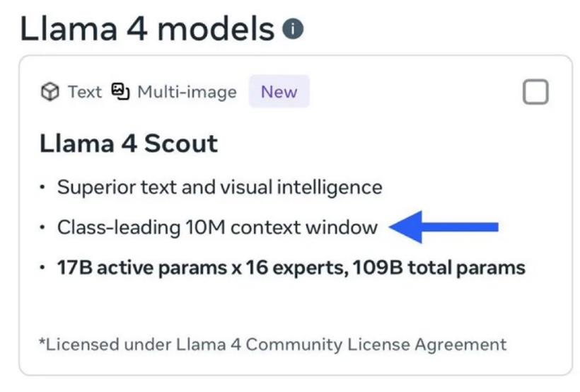
Task: Click the 17B active params x 16 experts text
Action: click(203, 267)
